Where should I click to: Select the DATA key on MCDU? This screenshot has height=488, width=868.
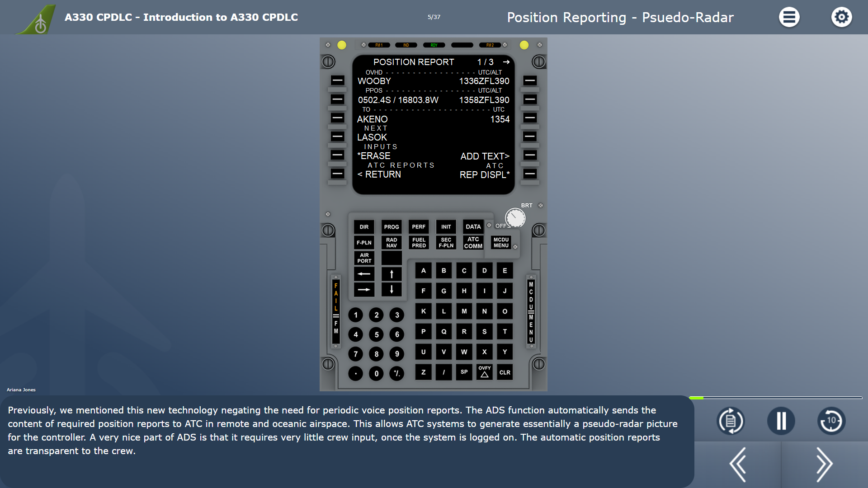pyautogui.click(x=473, y=227)
